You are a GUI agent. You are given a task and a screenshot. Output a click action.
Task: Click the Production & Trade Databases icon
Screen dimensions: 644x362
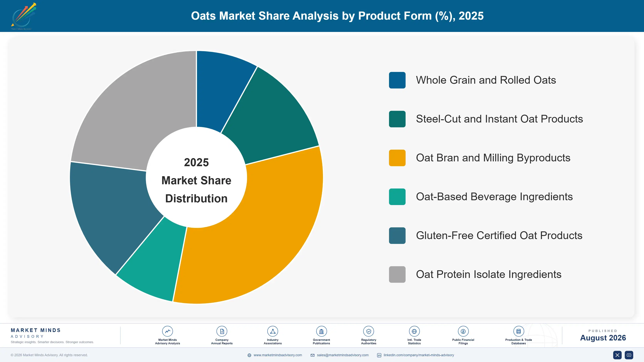[x=518, y=331]
